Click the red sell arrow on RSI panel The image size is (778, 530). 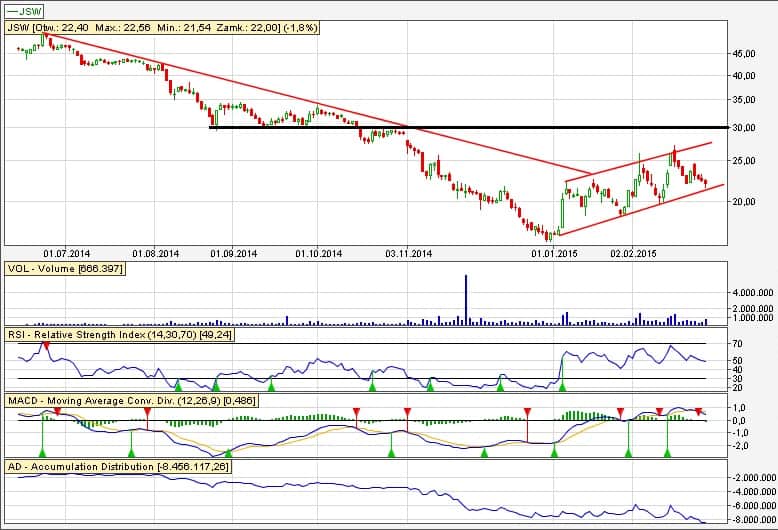[46, 345]
